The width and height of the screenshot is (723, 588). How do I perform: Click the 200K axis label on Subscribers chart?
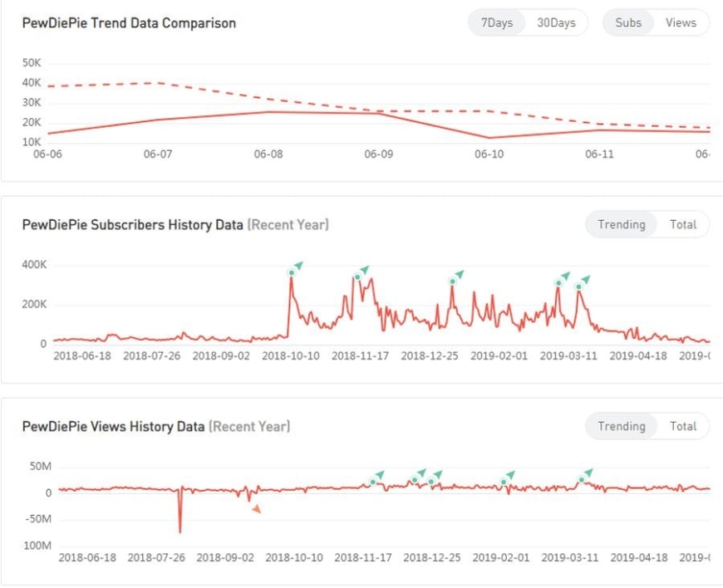[x=34, y=304]
